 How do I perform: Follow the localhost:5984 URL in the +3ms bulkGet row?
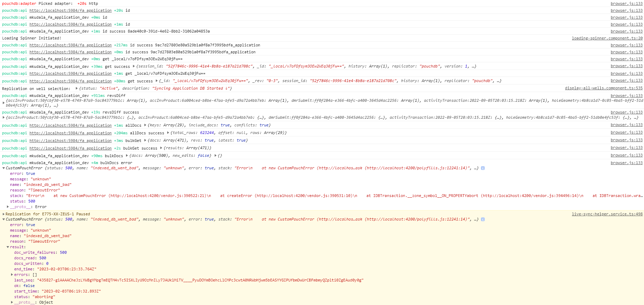click(71, 141)
